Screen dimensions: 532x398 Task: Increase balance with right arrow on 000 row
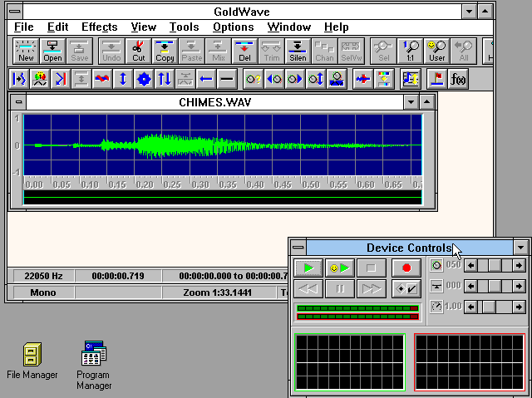click(519, 286)
